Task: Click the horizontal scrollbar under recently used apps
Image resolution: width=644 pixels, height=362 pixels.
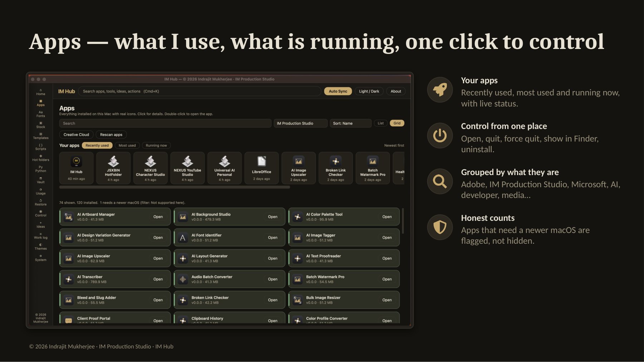Action: pyautogui.click(x=175, y=187)
